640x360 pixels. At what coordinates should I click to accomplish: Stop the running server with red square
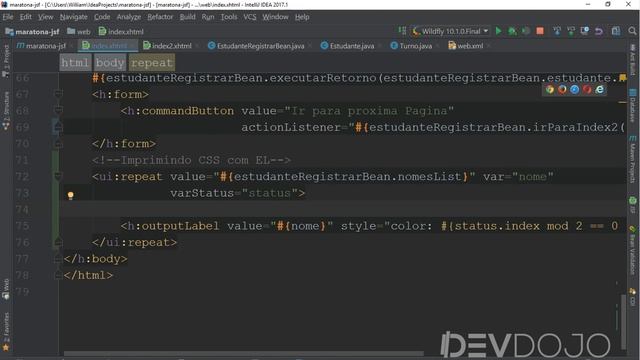540,31
